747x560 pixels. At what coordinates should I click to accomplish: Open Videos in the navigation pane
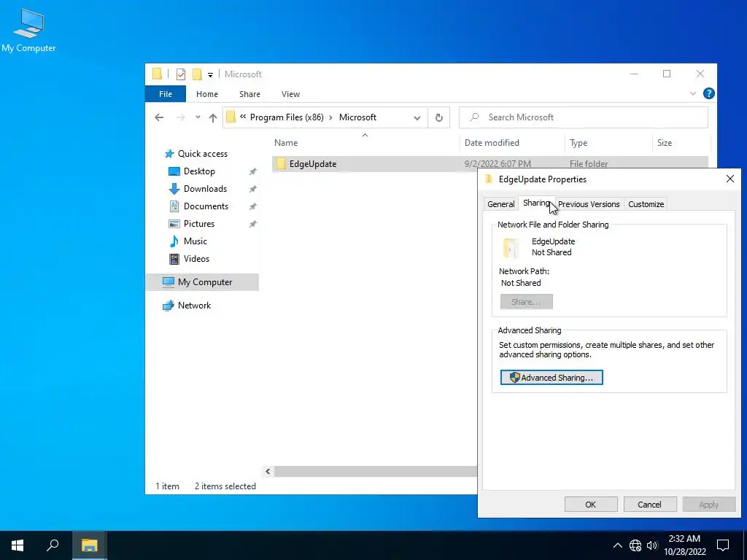(196, 259)
